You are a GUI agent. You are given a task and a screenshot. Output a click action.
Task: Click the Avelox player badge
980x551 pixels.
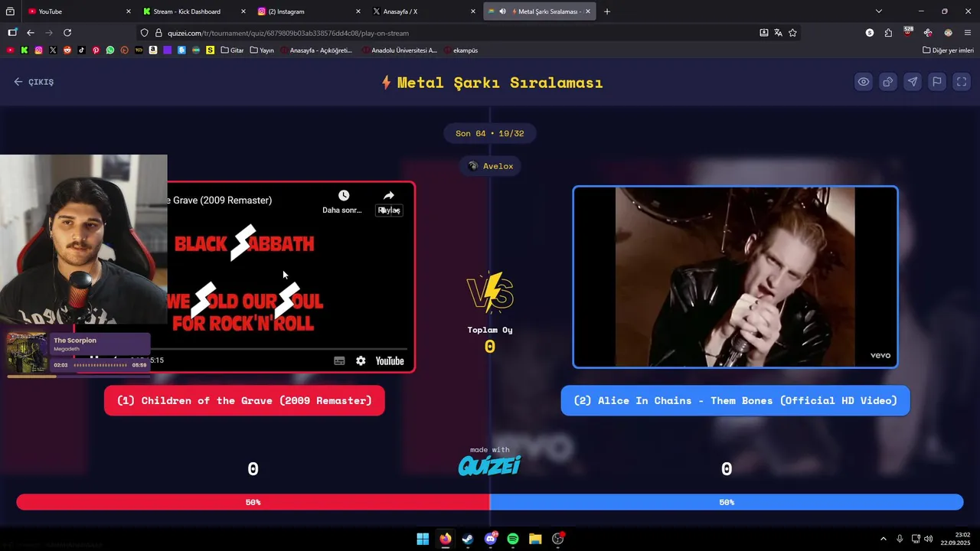point(490,166)
